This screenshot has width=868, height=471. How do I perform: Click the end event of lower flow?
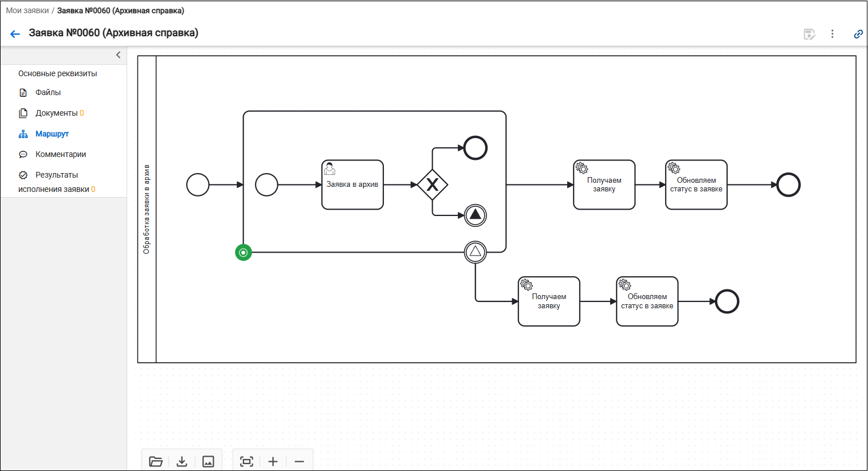(727, 301)
